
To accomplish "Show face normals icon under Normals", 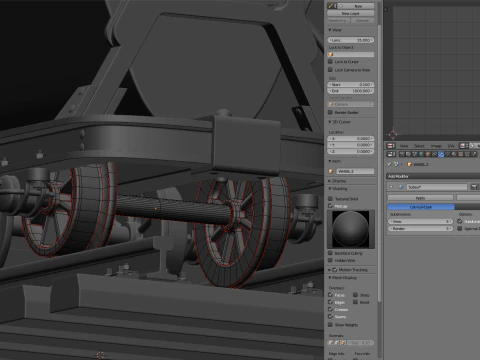I will pos(342,342).
